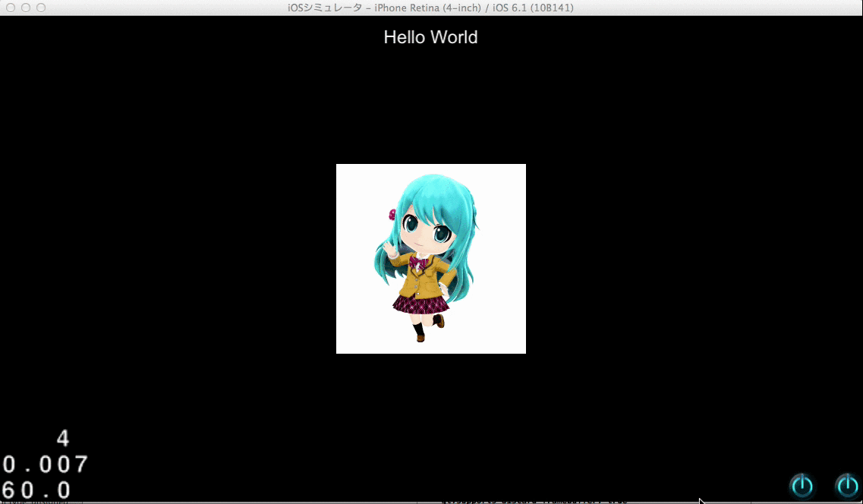Screen dimensions: 863x504
Task: Click the draw-call count "4" stat
Action: tap(63, 439)
